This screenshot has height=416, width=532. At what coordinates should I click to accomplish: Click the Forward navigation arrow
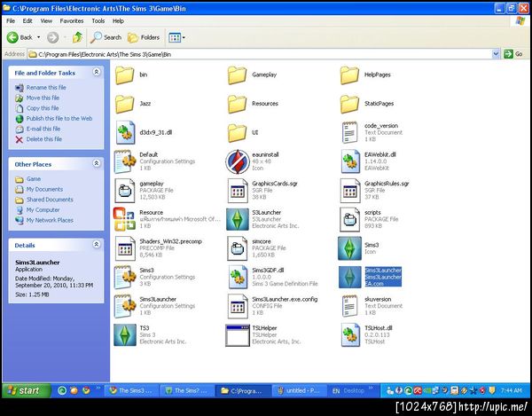click(52, 37)
